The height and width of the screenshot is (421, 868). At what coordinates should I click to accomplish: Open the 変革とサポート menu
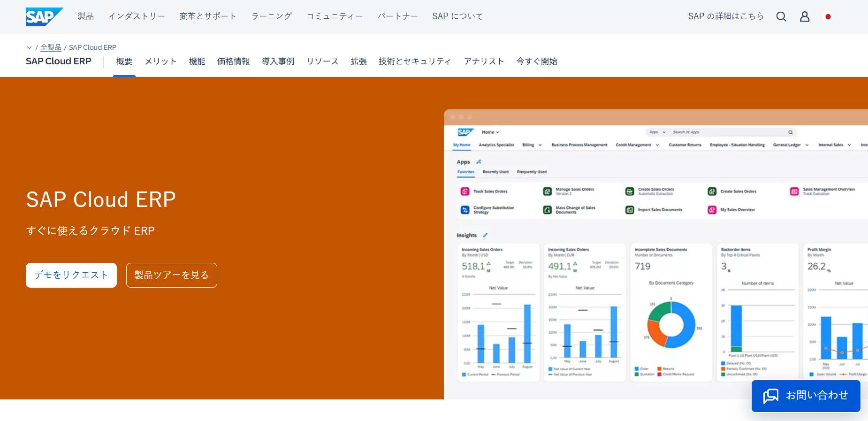[x=208, y=16]
